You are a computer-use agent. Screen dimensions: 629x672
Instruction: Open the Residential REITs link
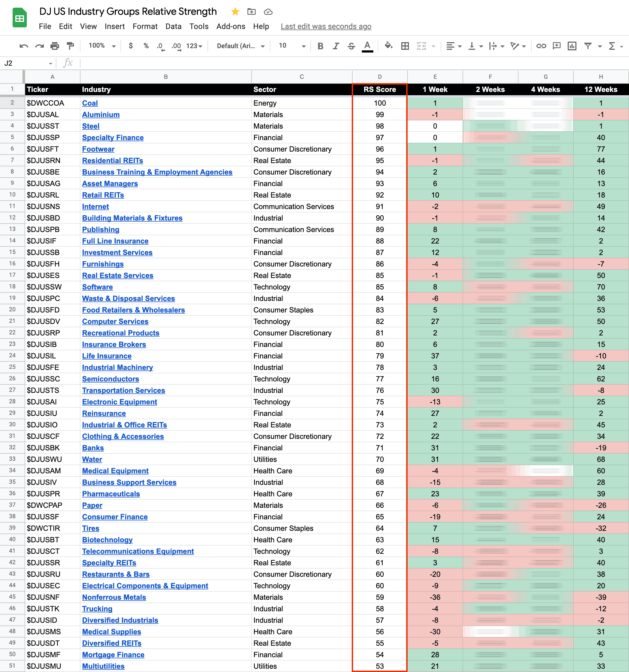click(112, 161)
